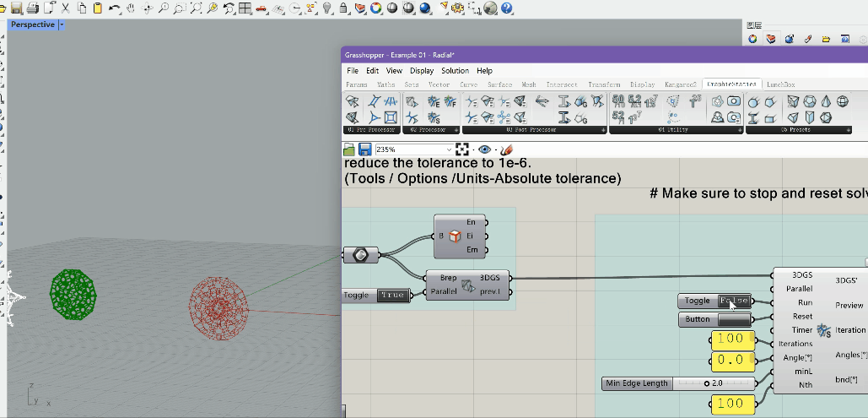868x418 pixels.
Task: Click the padlock Lock icon
Action: click(x=344, y=8)
